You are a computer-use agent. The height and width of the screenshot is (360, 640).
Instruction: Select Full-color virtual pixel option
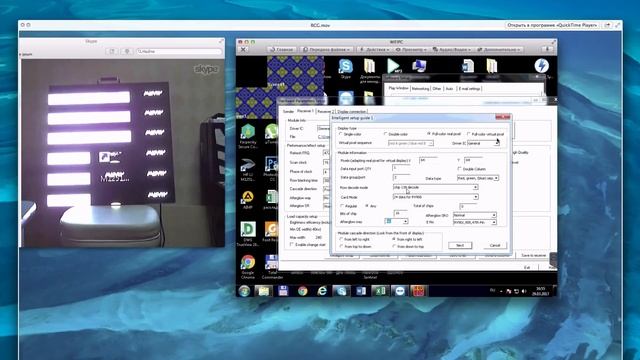click(486, 134)
